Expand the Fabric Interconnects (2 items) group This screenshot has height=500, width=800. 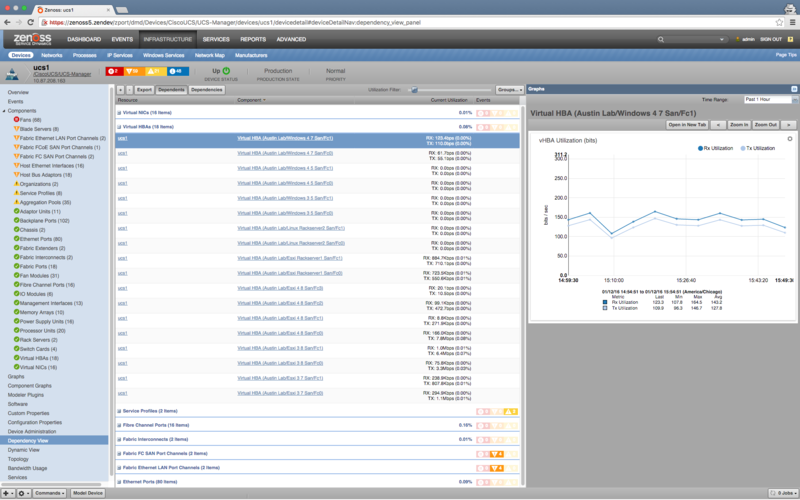[x=119, y=439]
